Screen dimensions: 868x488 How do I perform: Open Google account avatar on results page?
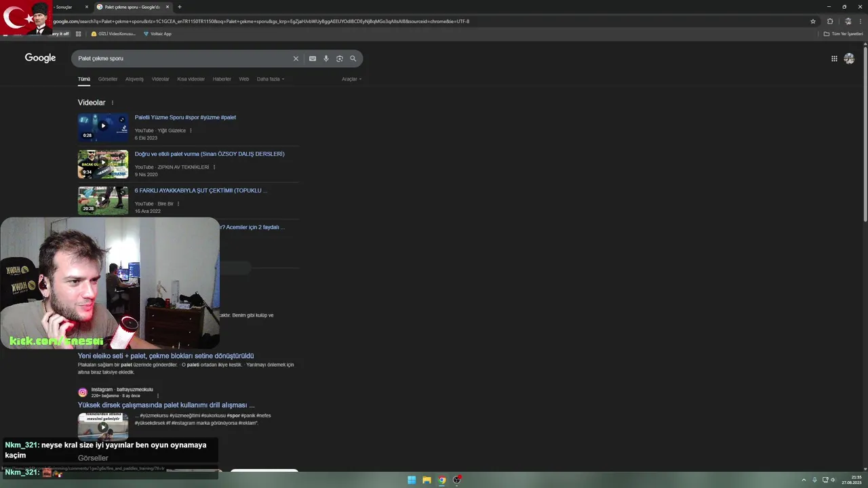coord(849,58)
